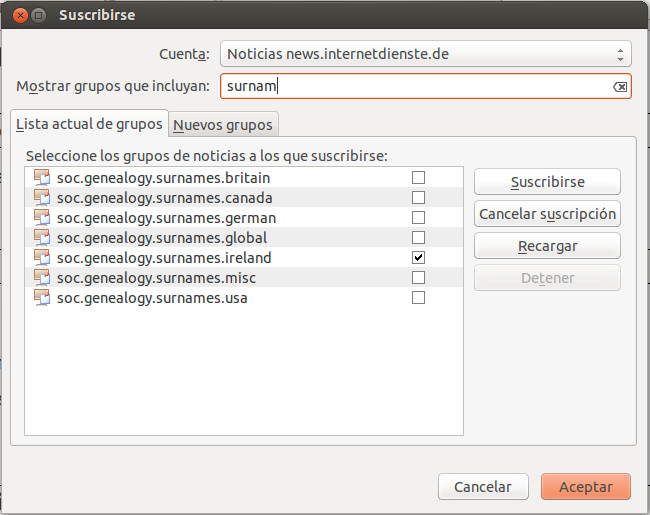650x515 pixels.
Task: Open the Cuenta account dropdown
Action: tap(425, 54)
